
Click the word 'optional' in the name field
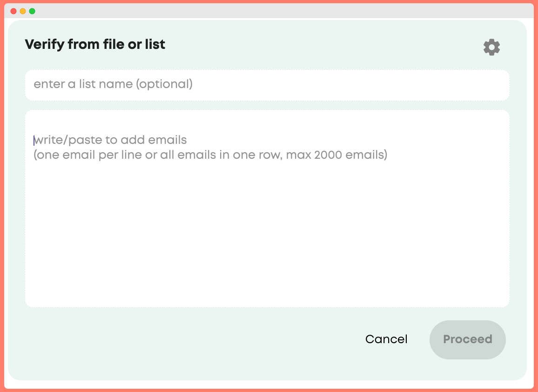tap(164, 84)
